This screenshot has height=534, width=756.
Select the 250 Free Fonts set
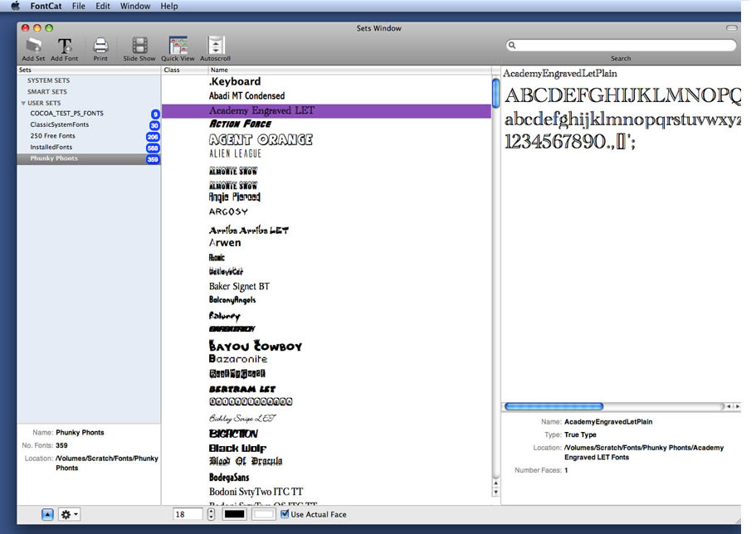(x=89, y=136)
